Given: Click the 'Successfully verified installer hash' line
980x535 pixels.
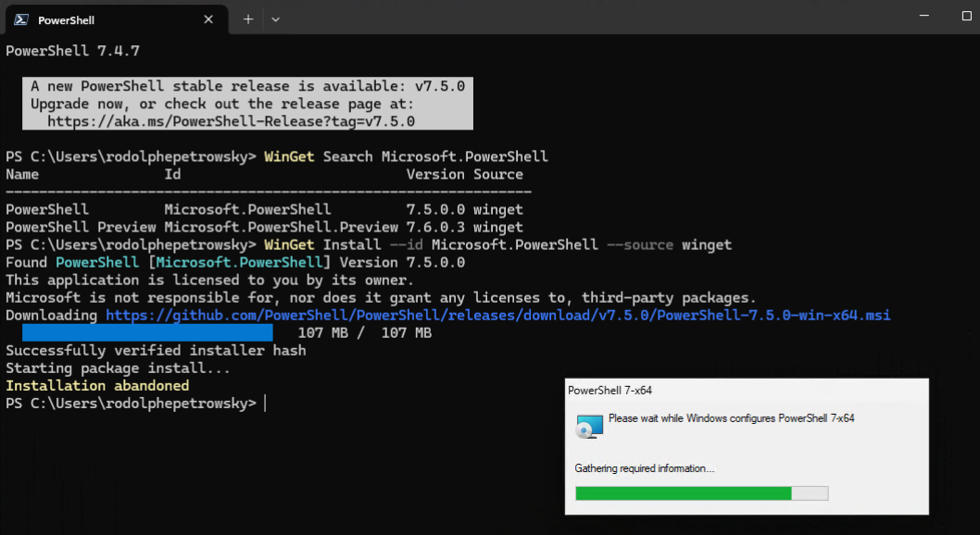Looking at the screenshot, I should point(156,351).
